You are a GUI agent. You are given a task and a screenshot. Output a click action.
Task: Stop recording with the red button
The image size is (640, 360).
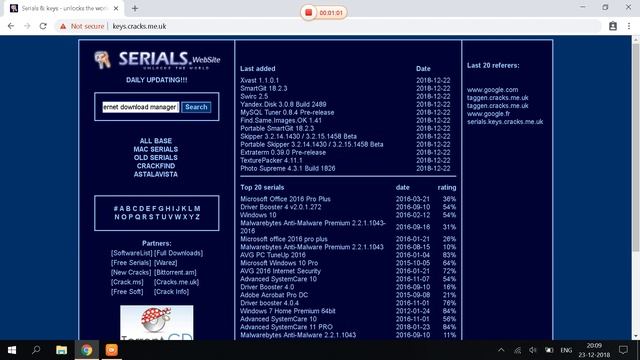(309, 13)
